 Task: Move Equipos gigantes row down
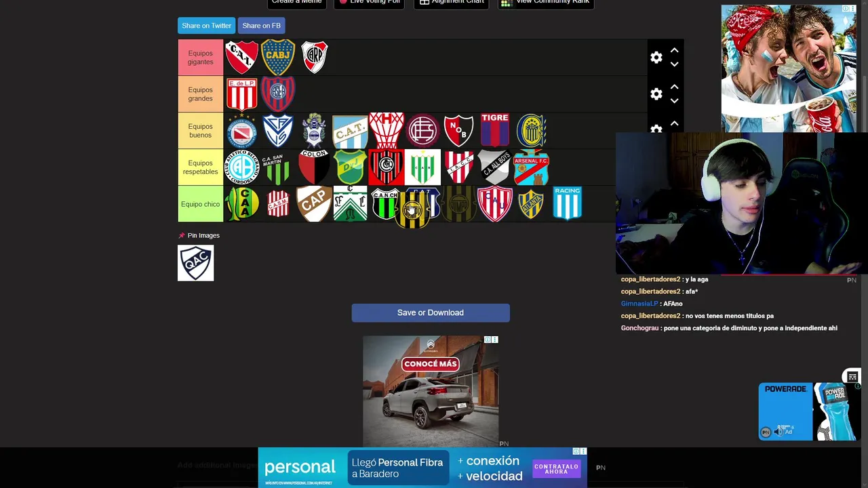[674, 64]
